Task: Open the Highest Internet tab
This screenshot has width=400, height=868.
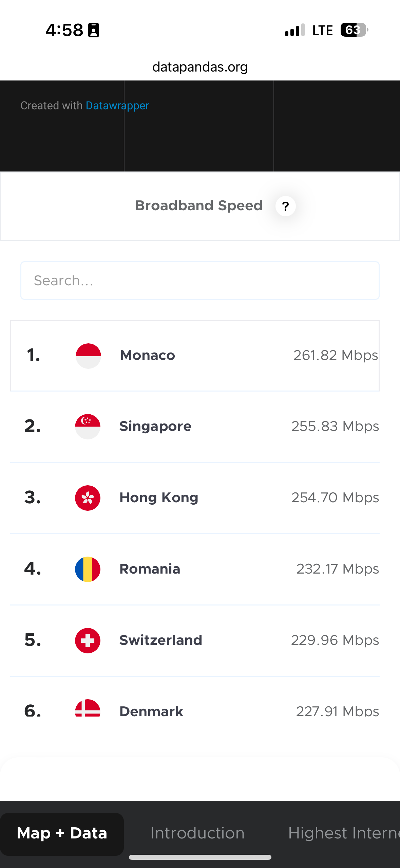Action: (343, 833)
